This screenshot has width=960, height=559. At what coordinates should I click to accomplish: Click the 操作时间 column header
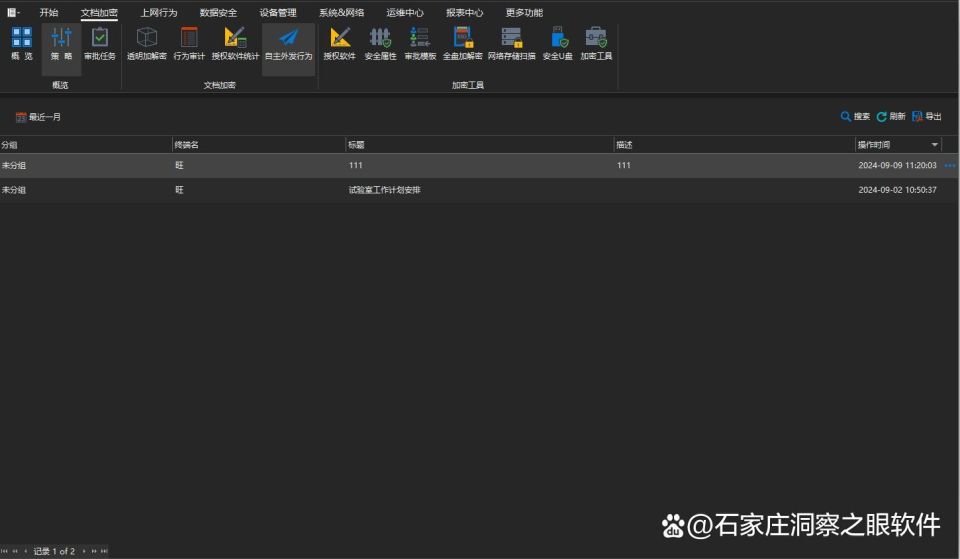(x=898, y=144)
